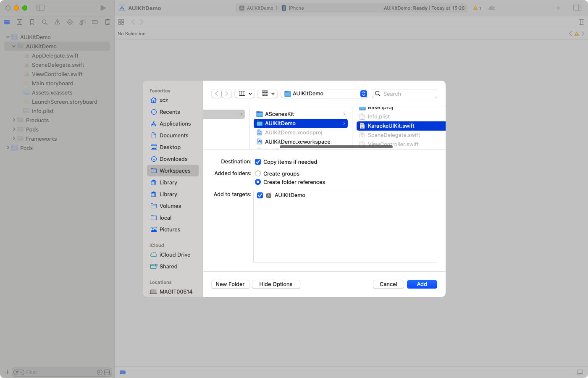The image size is (588, 378).
Task: Go forward in the Xcode editor history
Action: [x=142, y=22]
